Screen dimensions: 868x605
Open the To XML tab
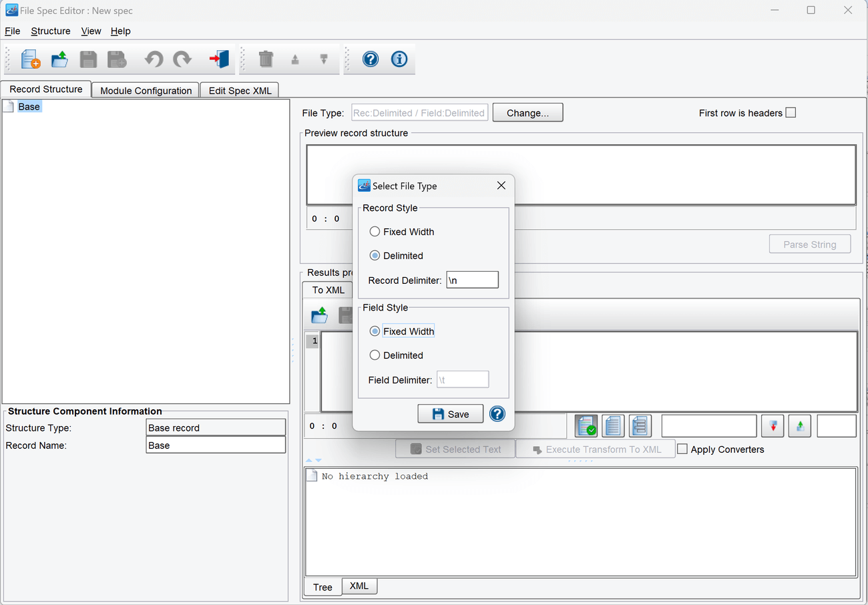pyautogui.click(x=328, y=290)
